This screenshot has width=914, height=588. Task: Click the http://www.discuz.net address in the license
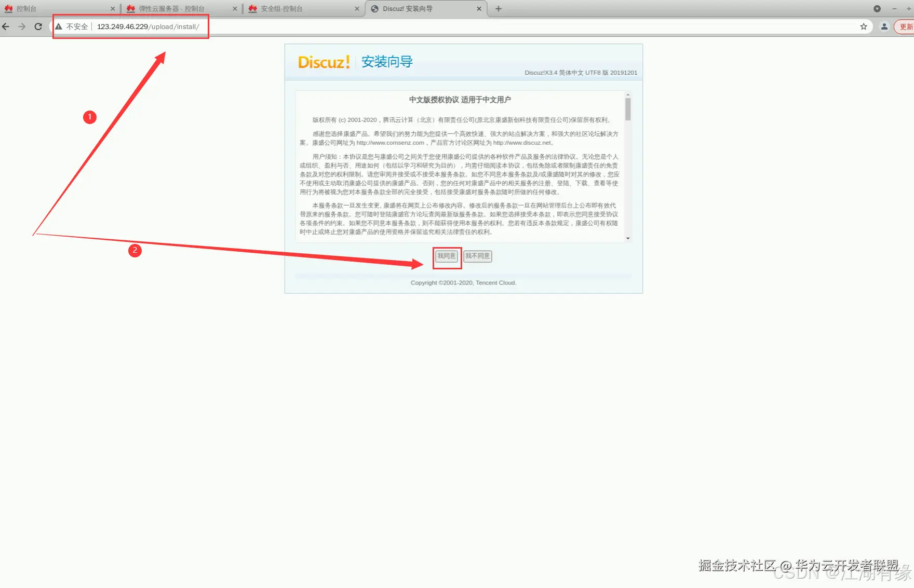click(x=522, y=143)
